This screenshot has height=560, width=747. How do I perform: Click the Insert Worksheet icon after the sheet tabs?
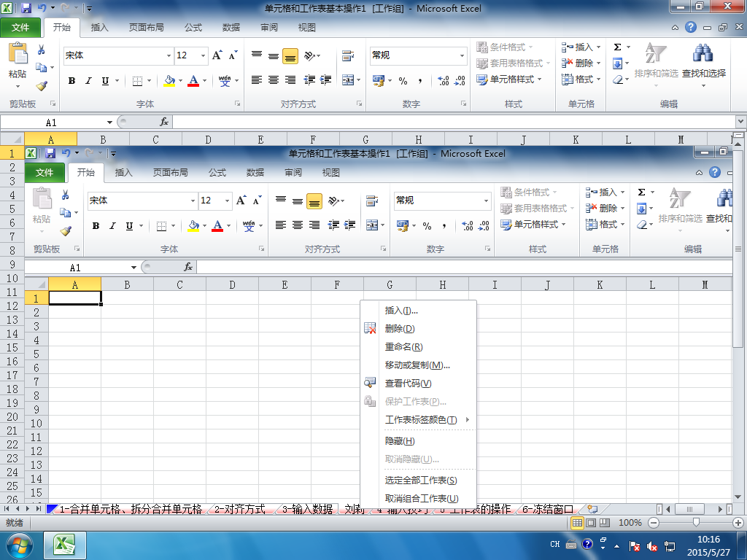tap(592, 509)
